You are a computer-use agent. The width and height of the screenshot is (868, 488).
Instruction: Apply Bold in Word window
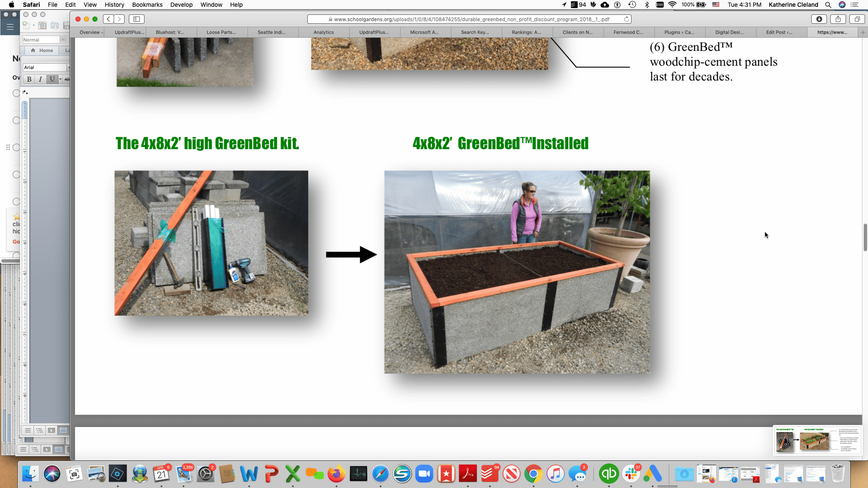[x=29, y=79]
